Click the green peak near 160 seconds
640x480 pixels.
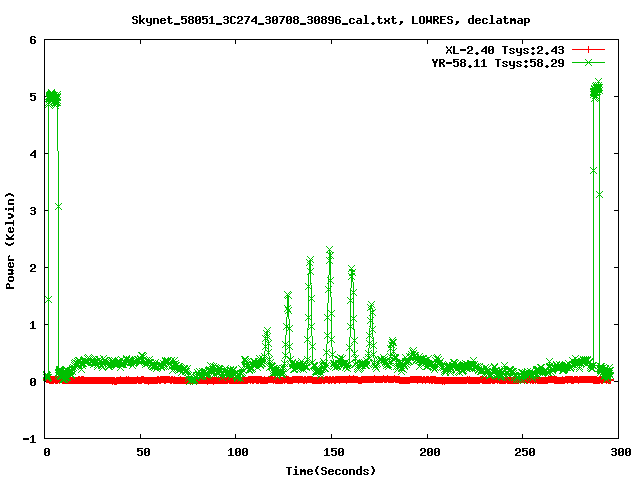point(351,271)
